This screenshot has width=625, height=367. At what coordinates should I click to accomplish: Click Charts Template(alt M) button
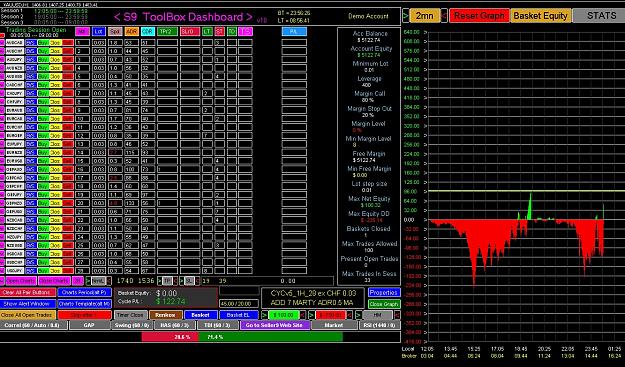(x=85, y=304)
